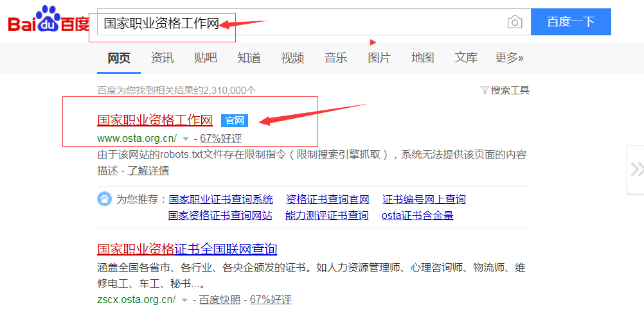
Task: Click the 搜索工具 filter icon
Action: (484, 90)
